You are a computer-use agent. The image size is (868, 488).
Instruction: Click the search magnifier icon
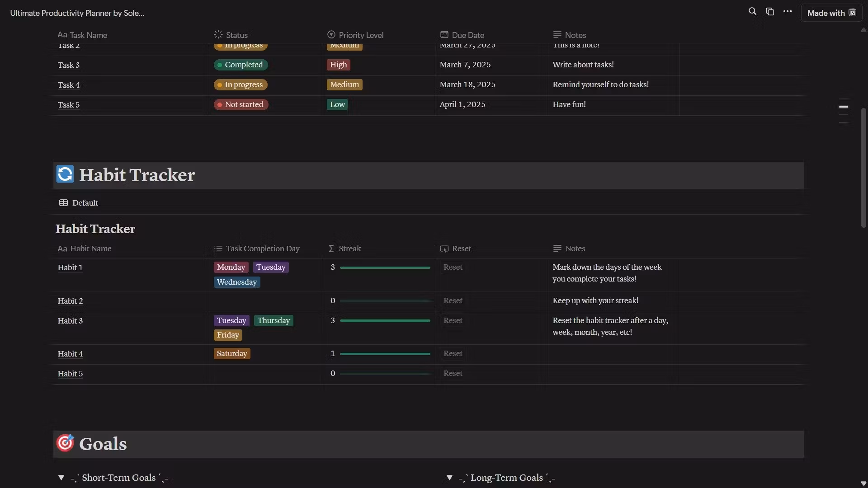(752, 12)
